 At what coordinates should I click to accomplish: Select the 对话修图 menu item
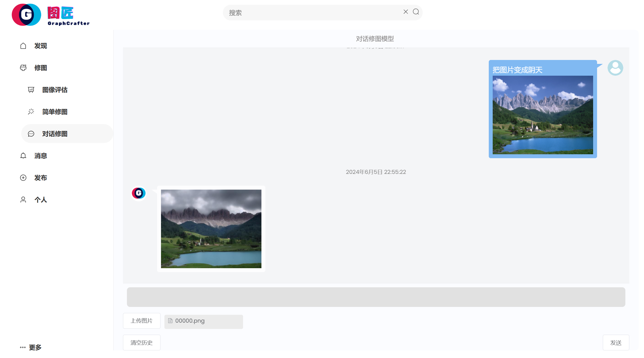(55, 134)
